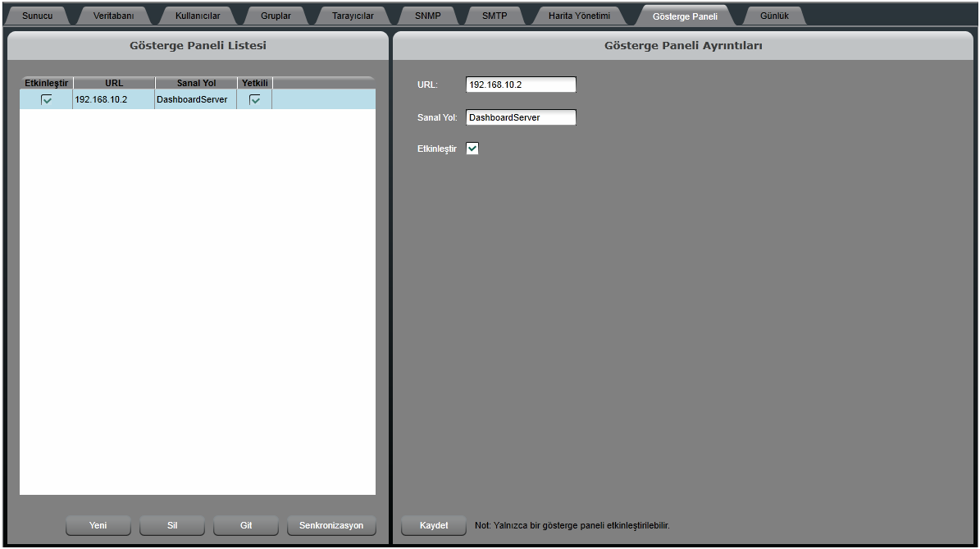Toggle the Yetkili checkbox in list row

255,99
